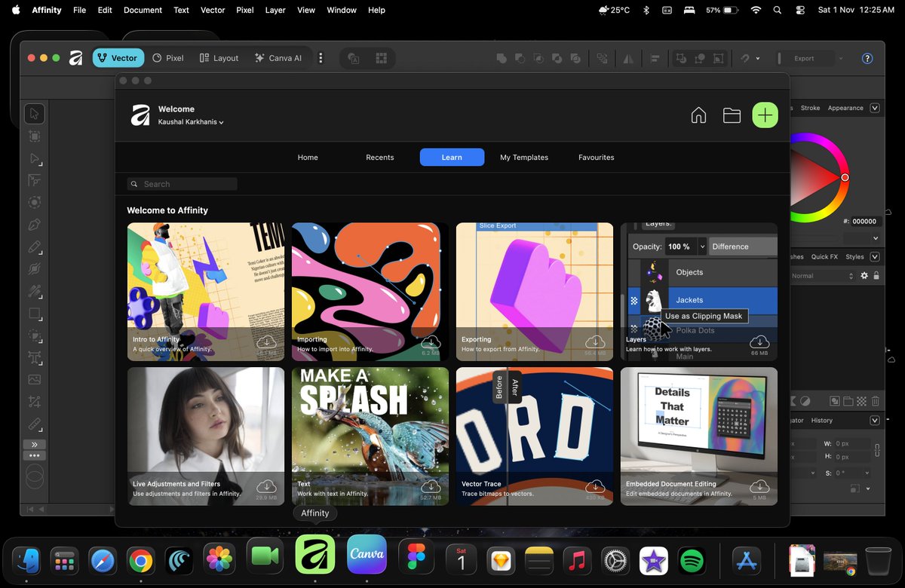Download the Intro to Affinity tutorial
Screen dimensions: 905x588
click(x=266, y=341)
